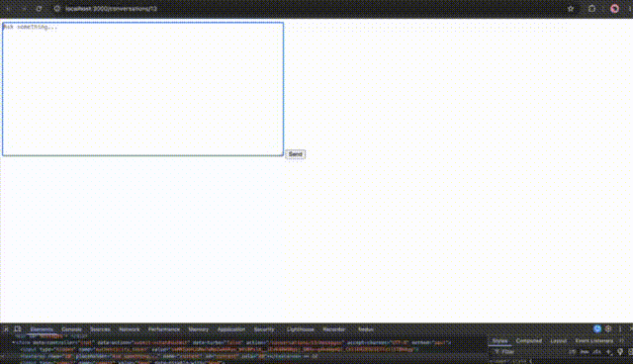Select the Event Listeners tab
Screen dimensions: 633x364
(593, 341)
